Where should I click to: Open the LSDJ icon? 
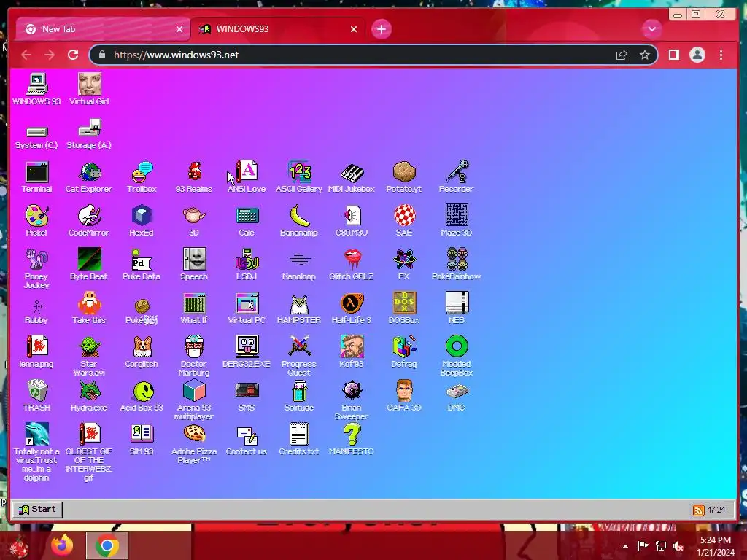pos(247,264)
